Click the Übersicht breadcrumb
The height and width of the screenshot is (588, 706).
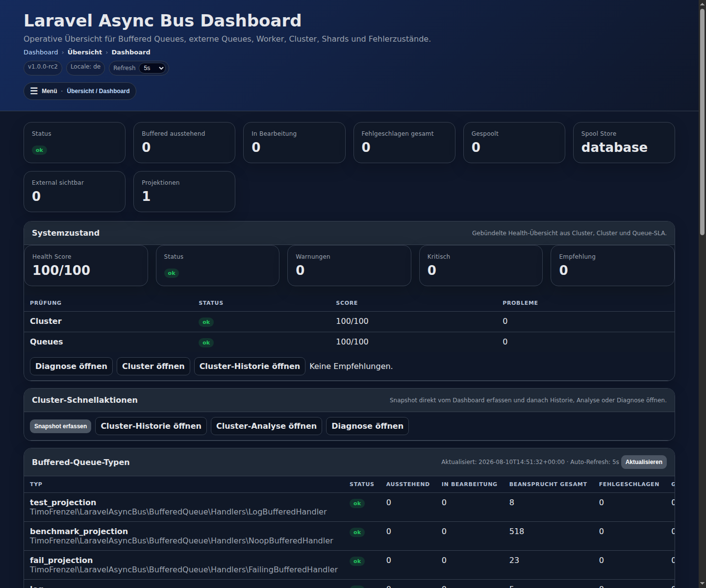pos(85,52)
